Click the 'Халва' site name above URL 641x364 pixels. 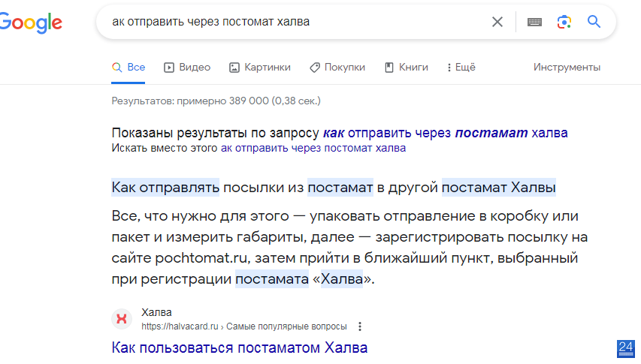[156, 312]
